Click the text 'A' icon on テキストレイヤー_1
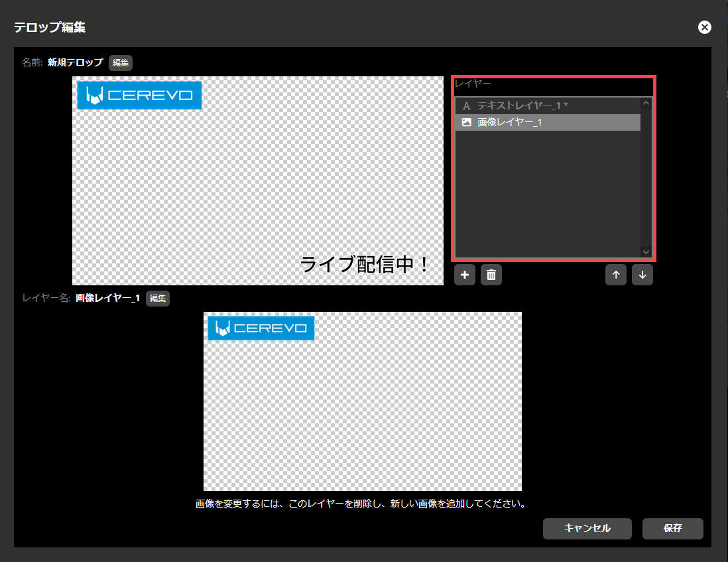This screenshot has height=562, width=728. 467,104
